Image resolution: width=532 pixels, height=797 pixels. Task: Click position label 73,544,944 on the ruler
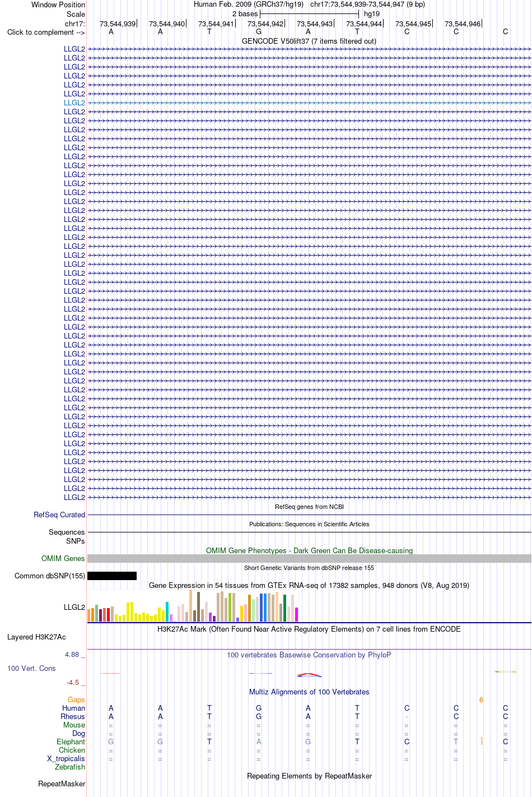coord(364,24)
